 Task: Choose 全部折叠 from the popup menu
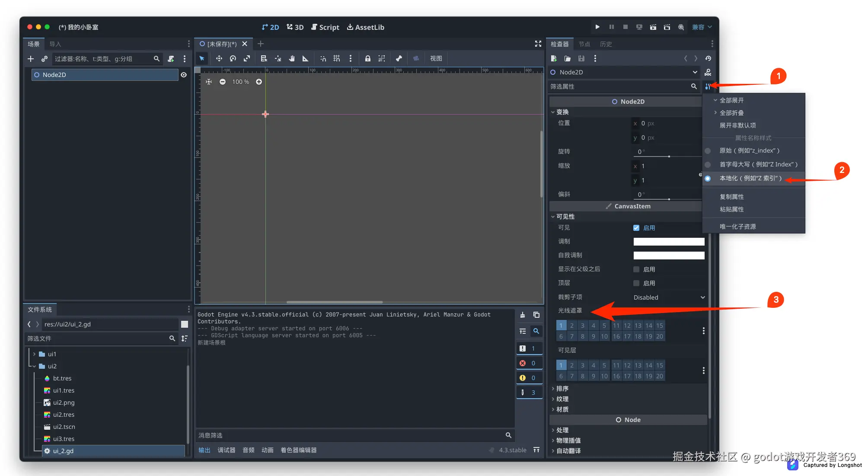731,113
